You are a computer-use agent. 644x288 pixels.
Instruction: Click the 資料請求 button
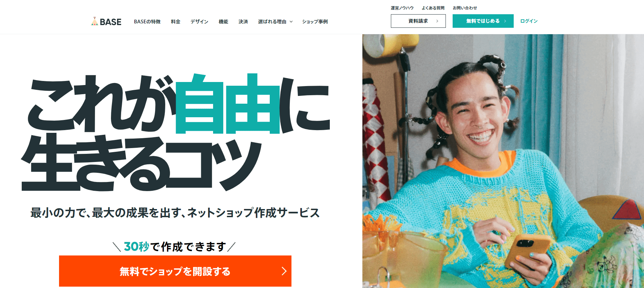pos(418,21)
